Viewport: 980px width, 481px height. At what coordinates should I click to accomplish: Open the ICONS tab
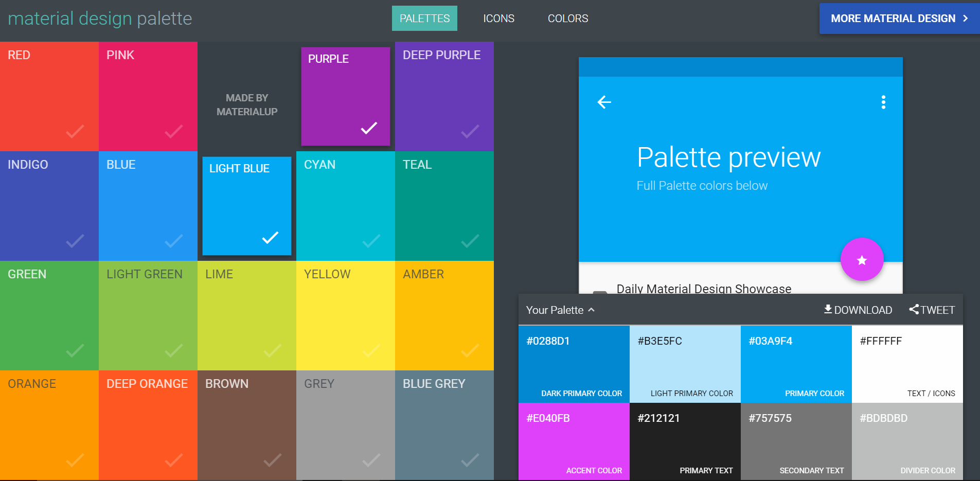(x=498, y=19)
